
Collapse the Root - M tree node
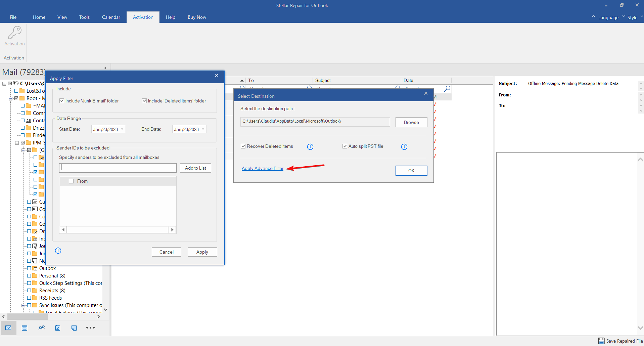[10, 98]
